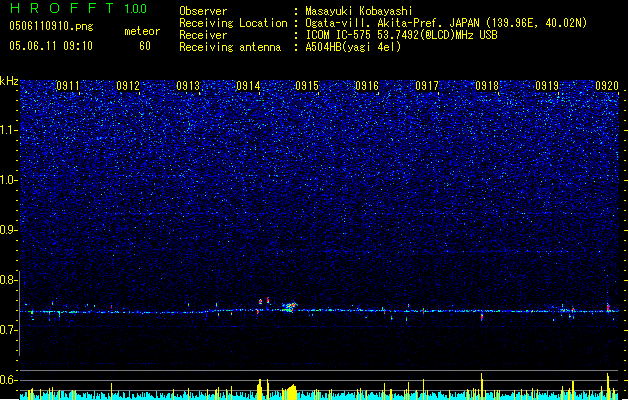Click the 0915 time marker
The width and height of the screenshot is (629, 400).
(x=307, y=86)
